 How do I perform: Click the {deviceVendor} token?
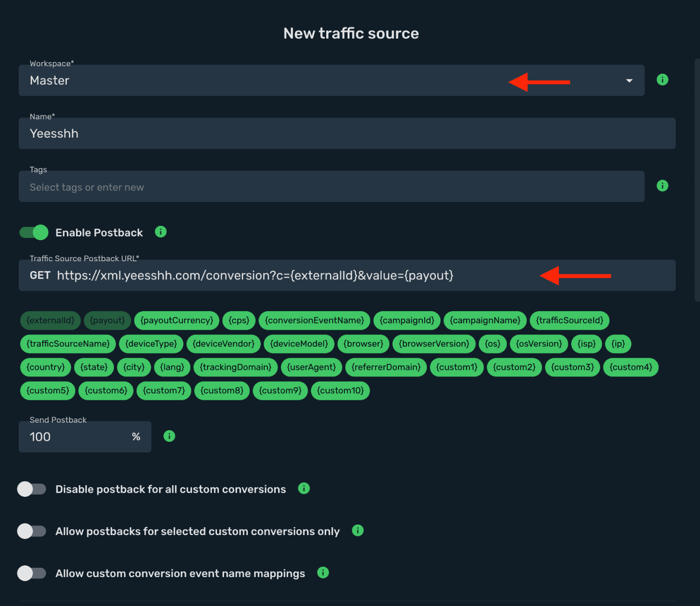(224, 344)
